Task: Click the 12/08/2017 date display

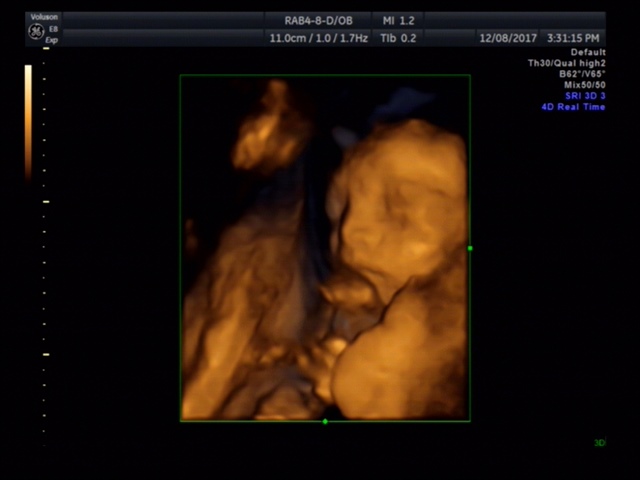Action: (x=508, y=38)
